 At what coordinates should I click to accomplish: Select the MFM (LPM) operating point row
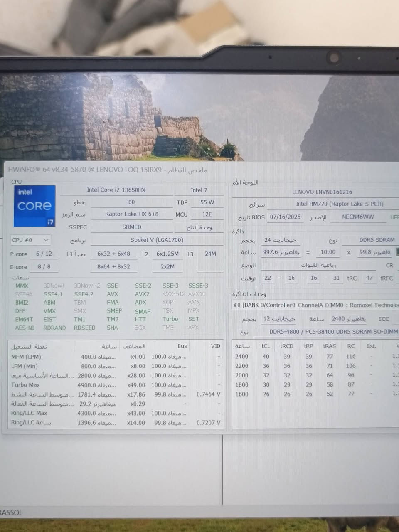116,357
